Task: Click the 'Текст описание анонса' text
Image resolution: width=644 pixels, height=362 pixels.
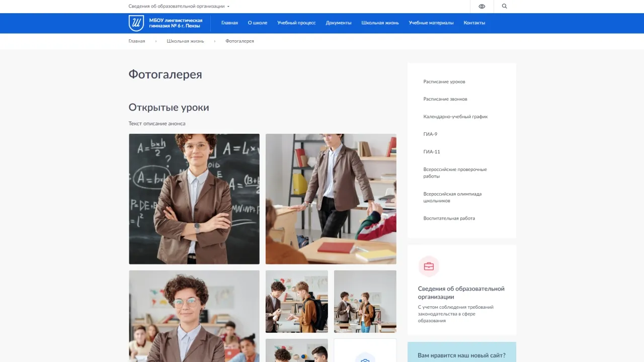Action: 157,124
